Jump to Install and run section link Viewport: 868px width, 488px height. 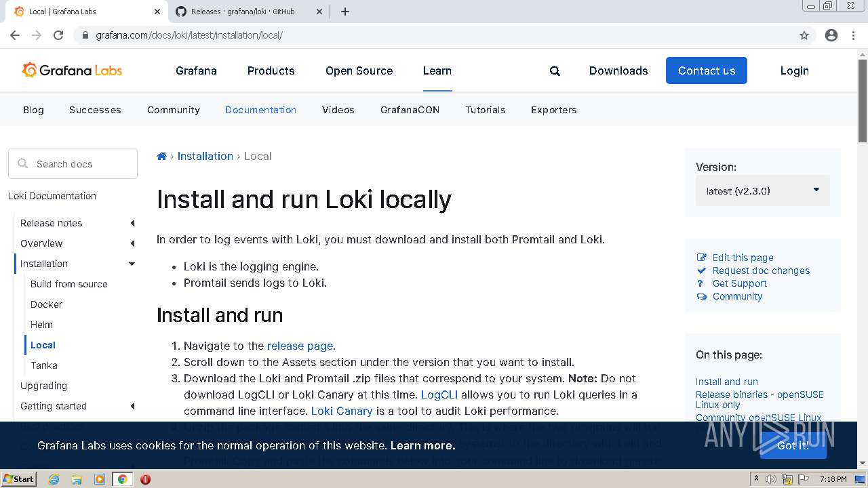point(727,382)
